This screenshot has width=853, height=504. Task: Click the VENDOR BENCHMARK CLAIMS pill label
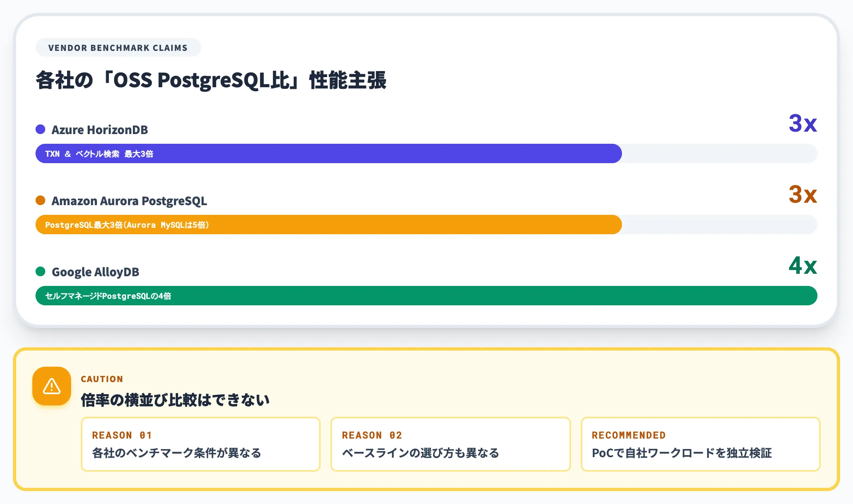click(118, 48)
